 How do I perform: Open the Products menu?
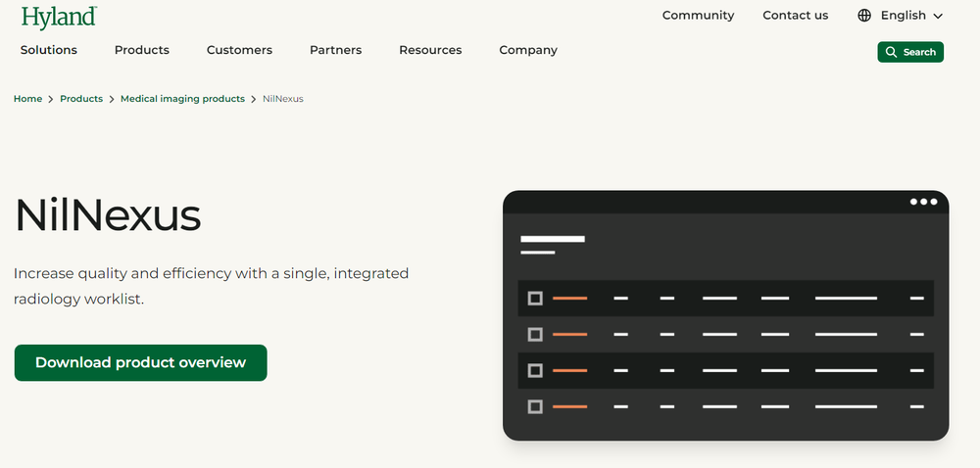142,50
